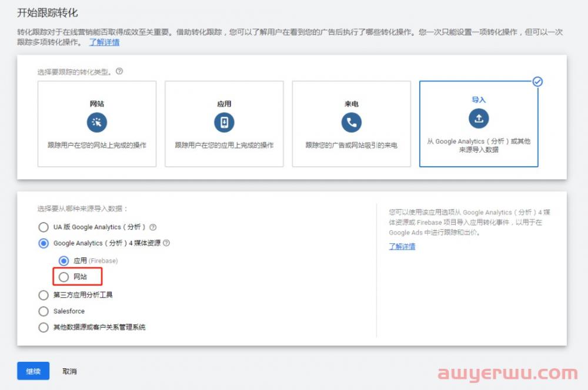Select 第三方应用分析工具 option
Viewport: 588px width, 390px height.
[44, 295]
